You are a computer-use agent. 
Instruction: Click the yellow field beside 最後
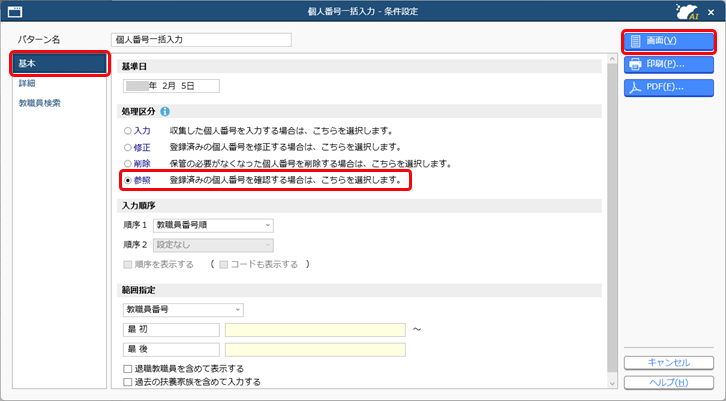coord(315,350)
